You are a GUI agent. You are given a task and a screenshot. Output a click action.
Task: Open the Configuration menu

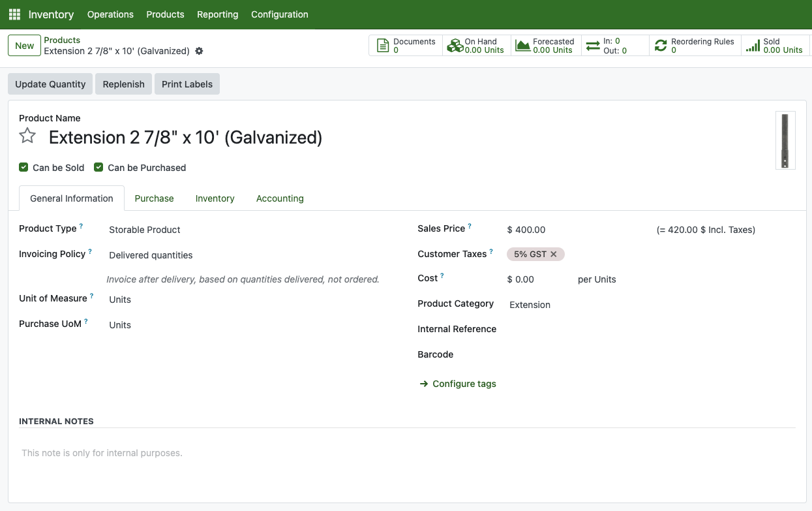point(279,14)
